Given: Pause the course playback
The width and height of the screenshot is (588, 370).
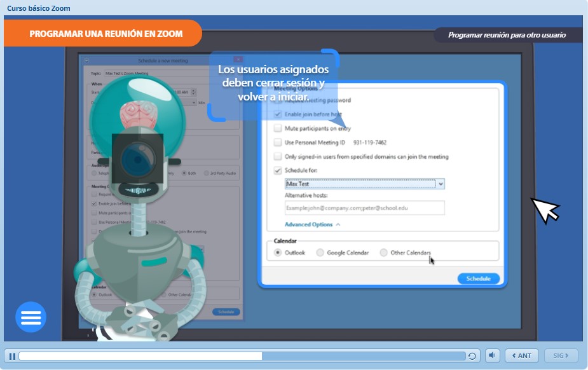Looking at the screenshot, I should click(12, 356).
